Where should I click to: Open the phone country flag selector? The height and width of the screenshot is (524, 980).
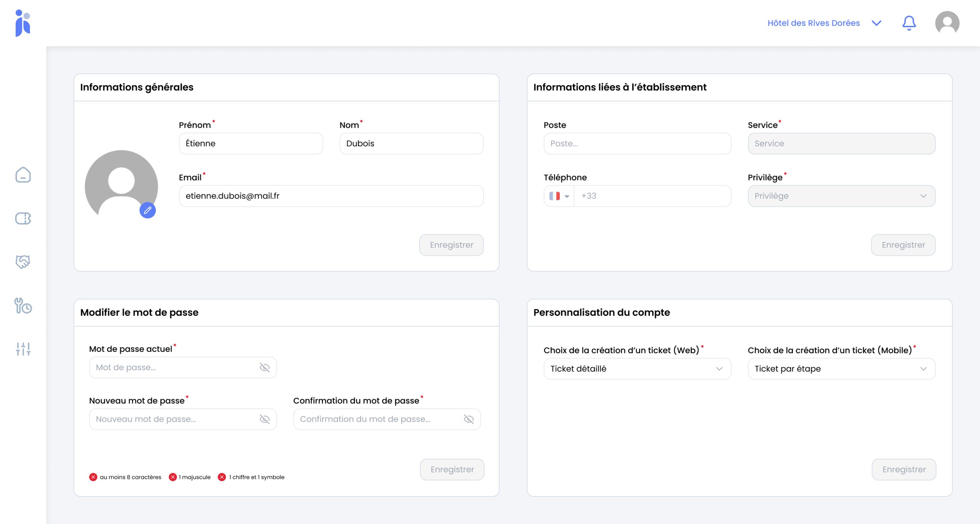(x=559, y=196)
